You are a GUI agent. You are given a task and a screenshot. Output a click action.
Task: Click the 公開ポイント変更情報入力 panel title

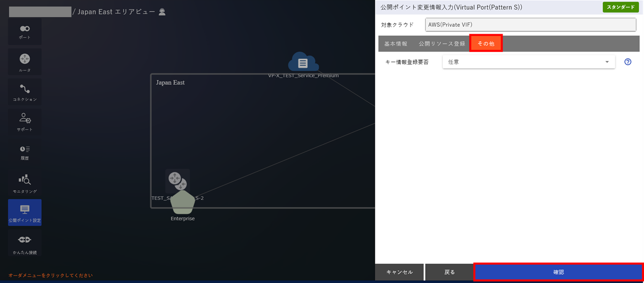point(451,8)
